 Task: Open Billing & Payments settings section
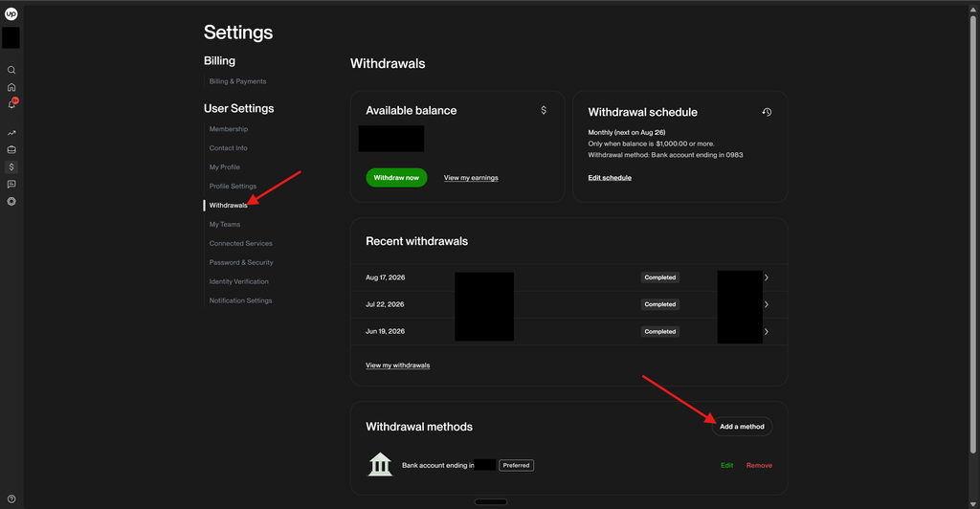[x=237, y=81]
